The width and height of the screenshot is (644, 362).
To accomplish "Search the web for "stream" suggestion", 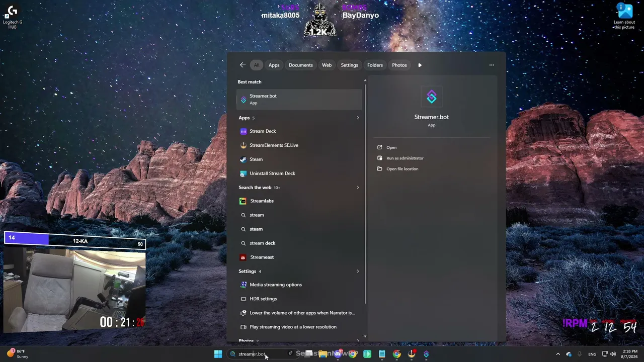I will tap(299, 215).
